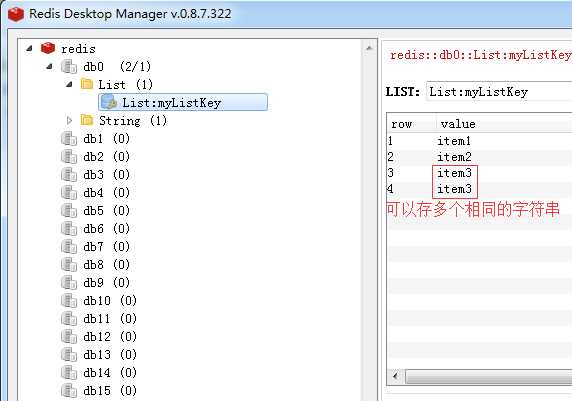The image size is (572, 401).
Task: Select the item1 value cell
Action: coord(454,141)
